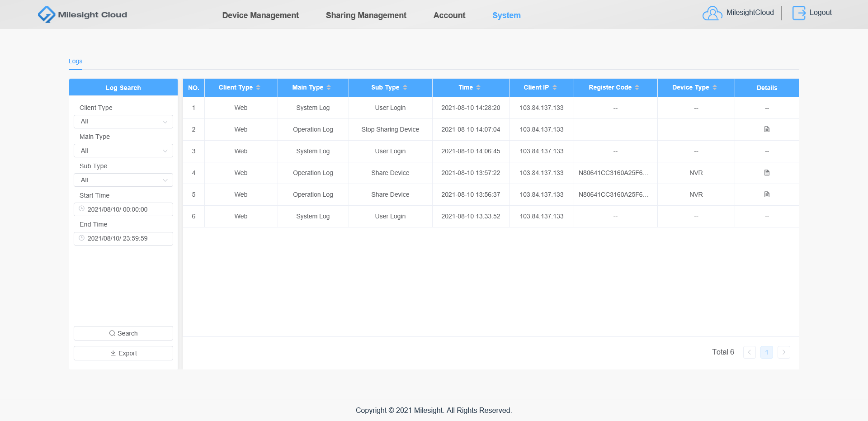Open Sharing Management menu
Viewport: 868px width, 421px height.
click(x=366, y=15)
